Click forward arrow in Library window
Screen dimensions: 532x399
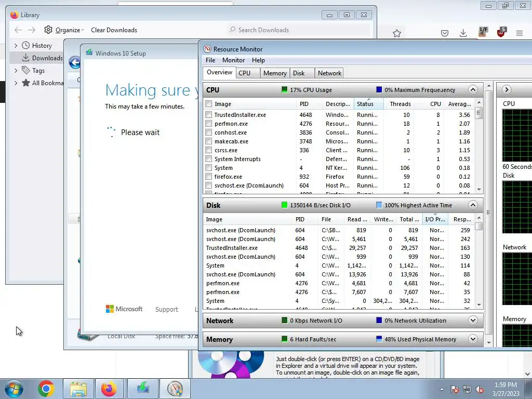[32, 30]
